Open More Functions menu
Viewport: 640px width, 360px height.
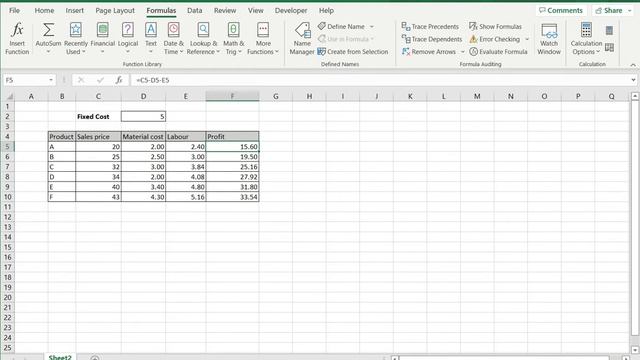click(263, 38)
